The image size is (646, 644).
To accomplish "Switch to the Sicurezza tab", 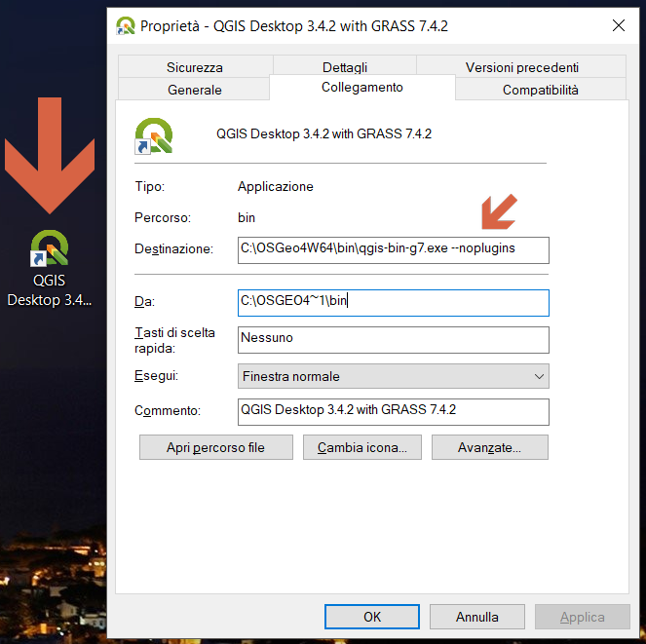I will click(194, 67).
